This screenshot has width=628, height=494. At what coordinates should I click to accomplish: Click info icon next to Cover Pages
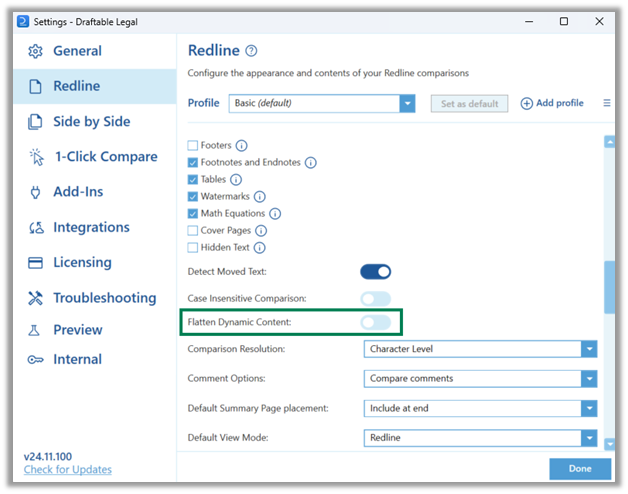tap(261, 231)
